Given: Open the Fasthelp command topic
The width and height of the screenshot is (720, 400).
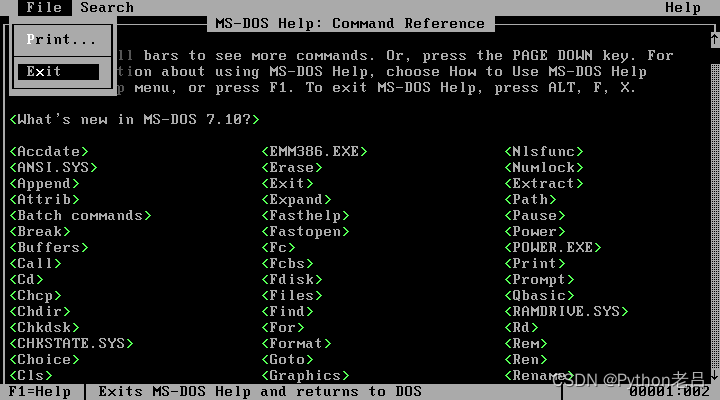Looking at the screenshot, I should pos(305,216).
